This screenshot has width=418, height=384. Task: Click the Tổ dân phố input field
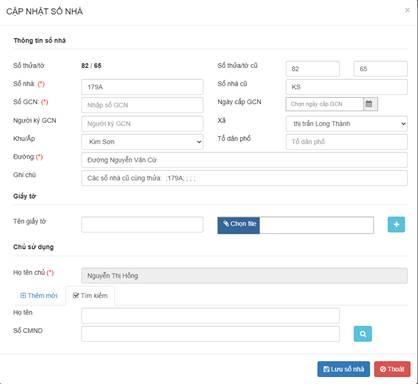tap(347, 142)
